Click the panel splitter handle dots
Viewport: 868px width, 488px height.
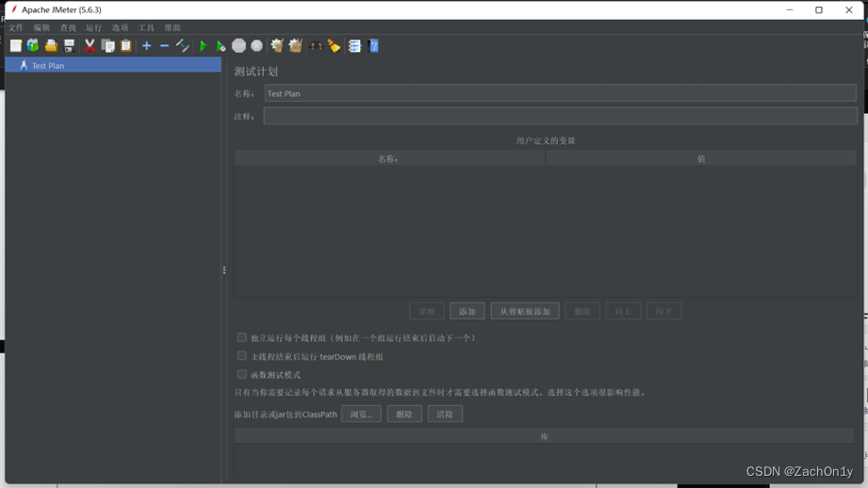224,270
